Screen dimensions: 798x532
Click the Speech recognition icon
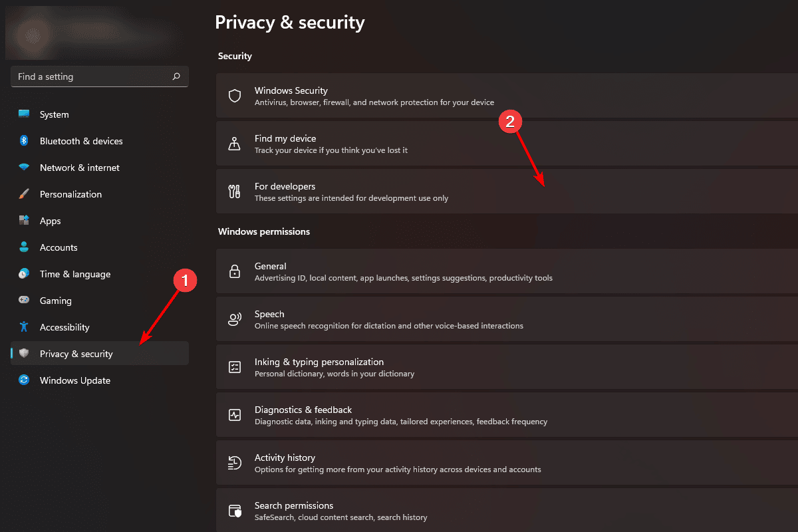point(234,319)
